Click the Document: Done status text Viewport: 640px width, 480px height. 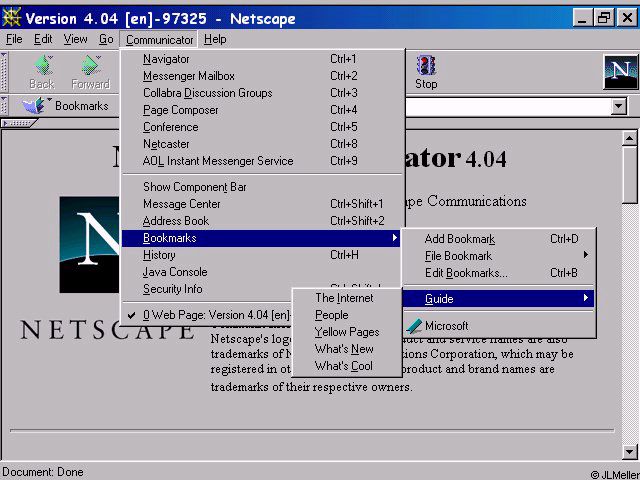click(43, 472)
